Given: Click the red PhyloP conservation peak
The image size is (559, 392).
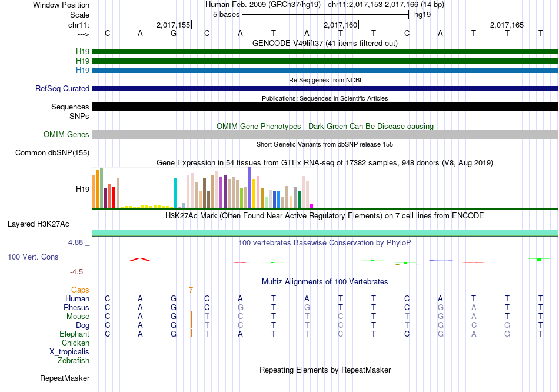Looking at the screenshot, I should click(x=140, y=260).
